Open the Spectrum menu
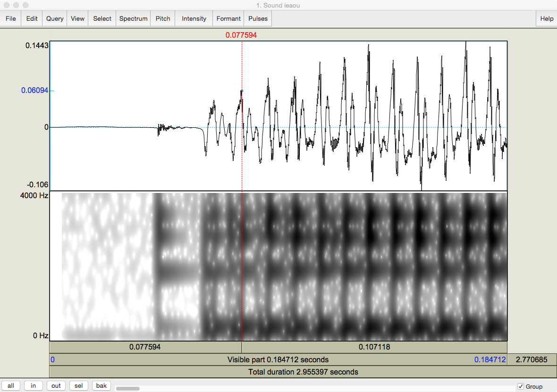Viewport: 557px width, 392px height. click(x=133, y=18)
